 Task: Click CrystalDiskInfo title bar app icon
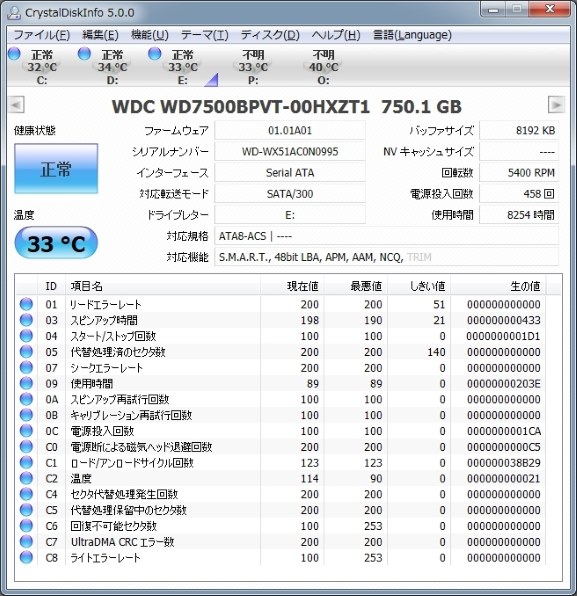[x=14, y=13]
